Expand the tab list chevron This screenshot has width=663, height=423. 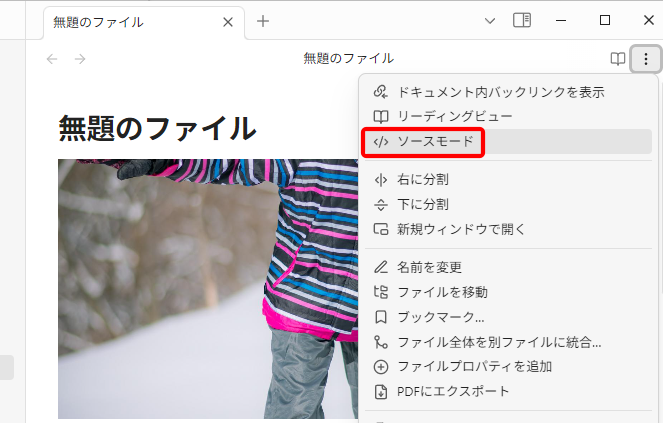coord(490,21)
